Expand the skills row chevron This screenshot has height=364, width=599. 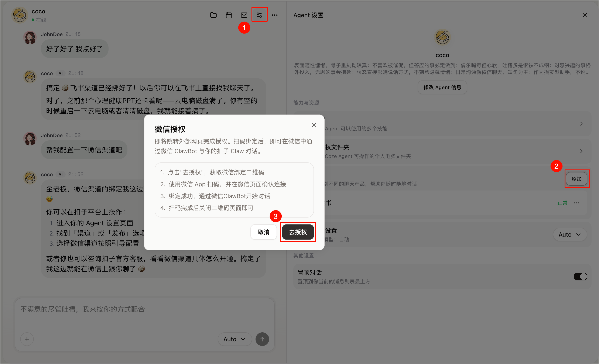click(x=581, y=124)
